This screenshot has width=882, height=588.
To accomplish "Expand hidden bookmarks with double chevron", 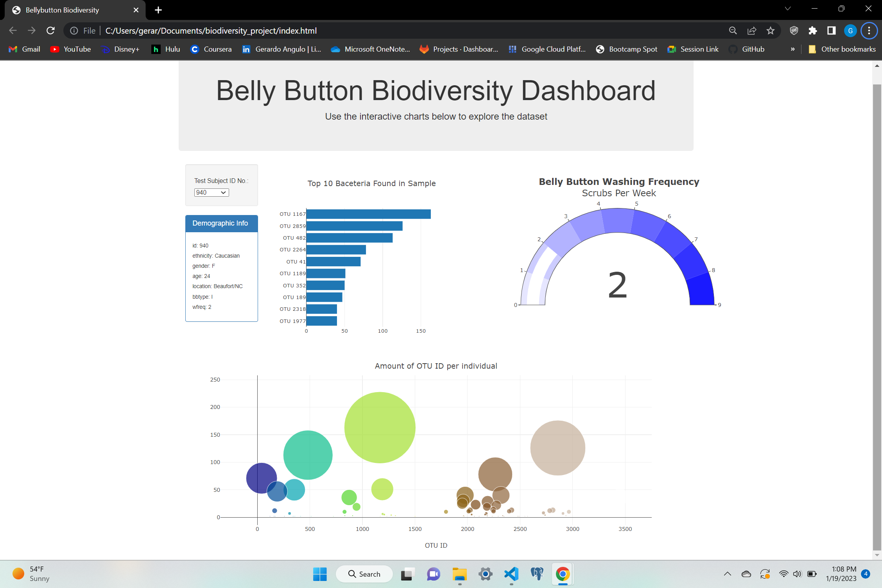I will 792,49.
